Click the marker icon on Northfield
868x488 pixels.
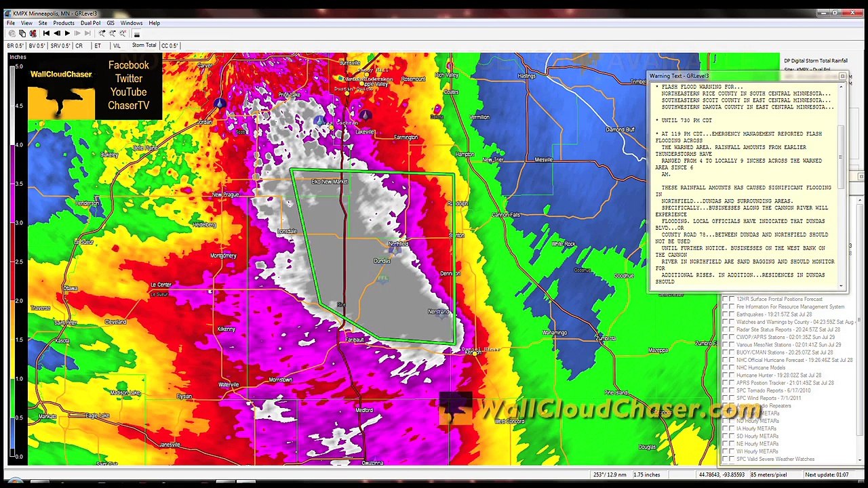pos(395,249)
